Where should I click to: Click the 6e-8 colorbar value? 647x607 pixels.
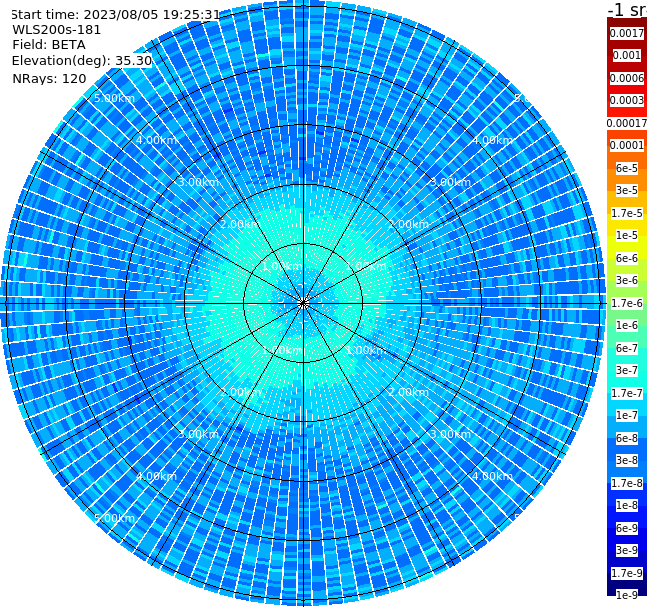(x=627, y=438)
